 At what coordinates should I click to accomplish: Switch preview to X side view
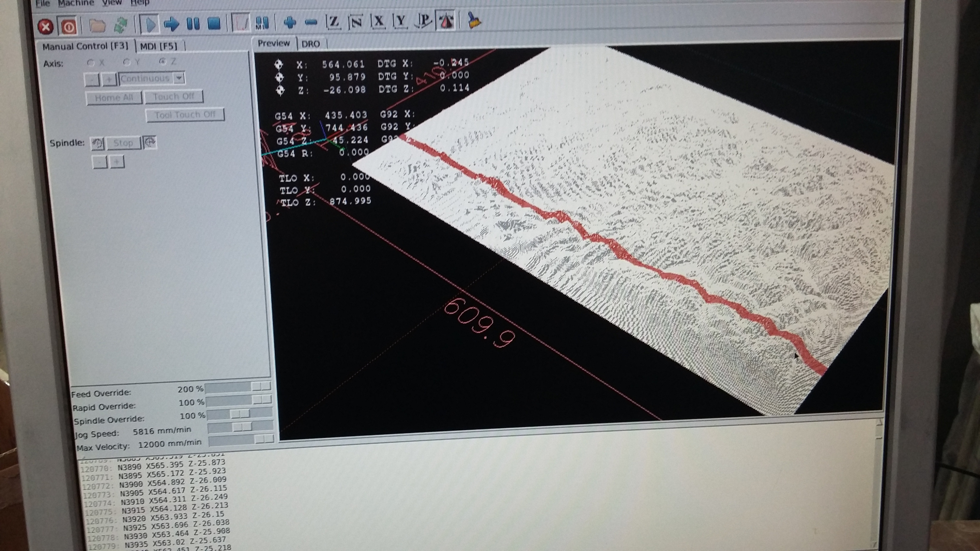coord(378,22)
